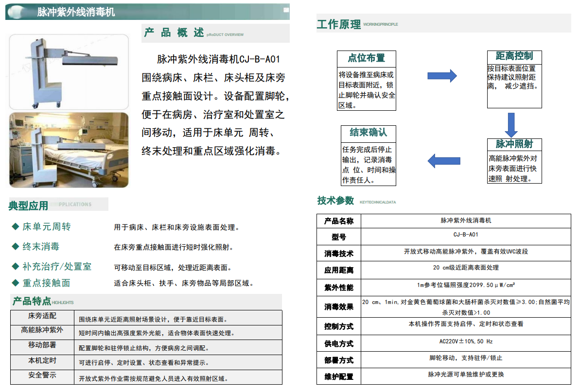
Task: Click the 点位布置 step box title
Action: pyautogui.click(x=367, y=58)
